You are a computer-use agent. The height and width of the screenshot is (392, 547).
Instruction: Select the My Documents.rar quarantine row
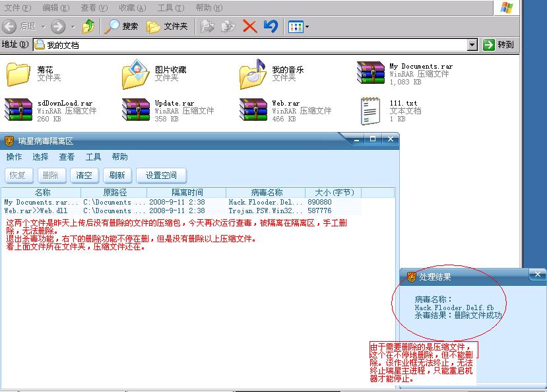(x=182, y=203)
